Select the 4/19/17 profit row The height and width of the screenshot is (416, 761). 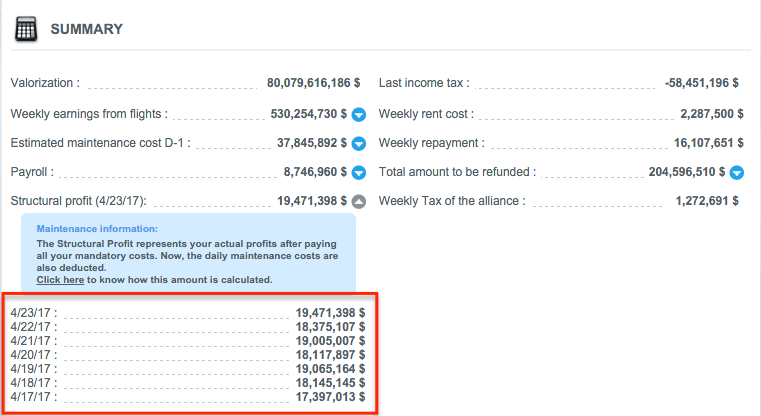(188, 369)
